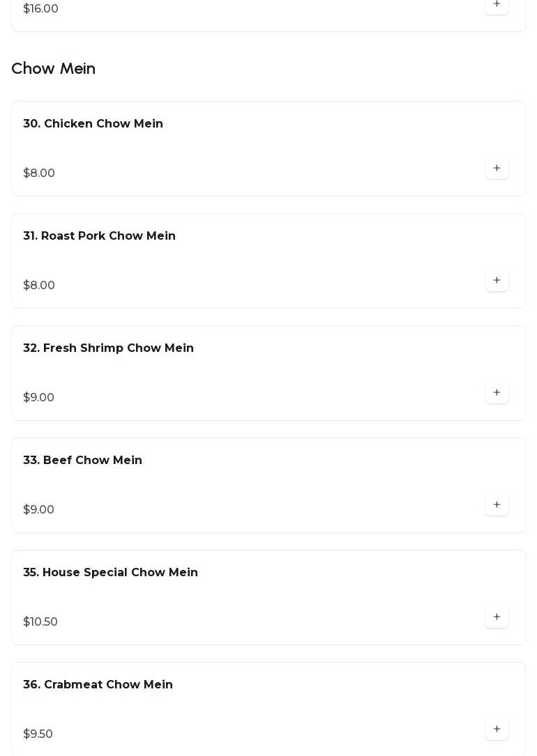The image size is (537, 756).
Task: Open 31. Roast Pork Chow Mein title
Action: 99,236
